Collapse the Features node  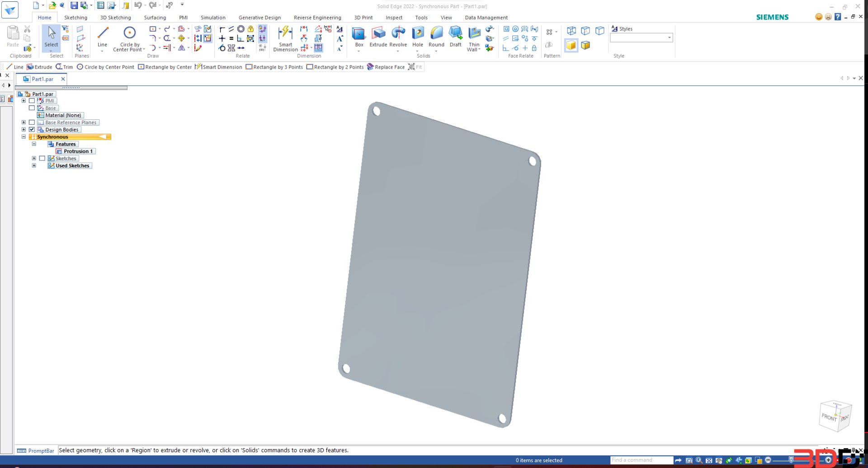[x=34, y=144]
